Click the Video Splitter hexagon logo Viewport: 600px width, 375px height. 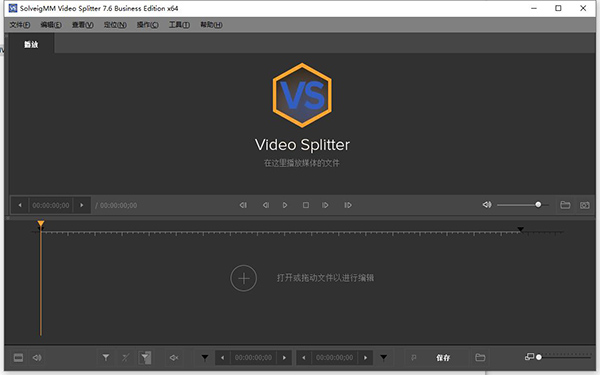click(302, 95)
